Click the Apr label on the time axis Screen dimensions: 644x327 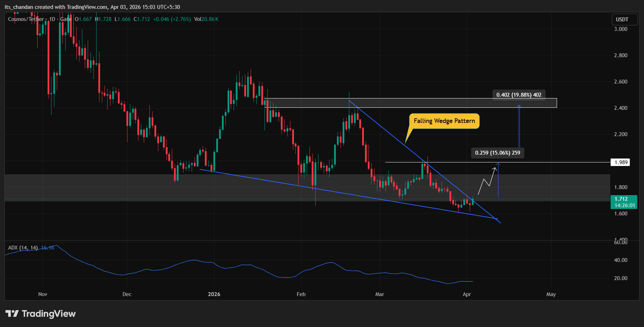467,294
